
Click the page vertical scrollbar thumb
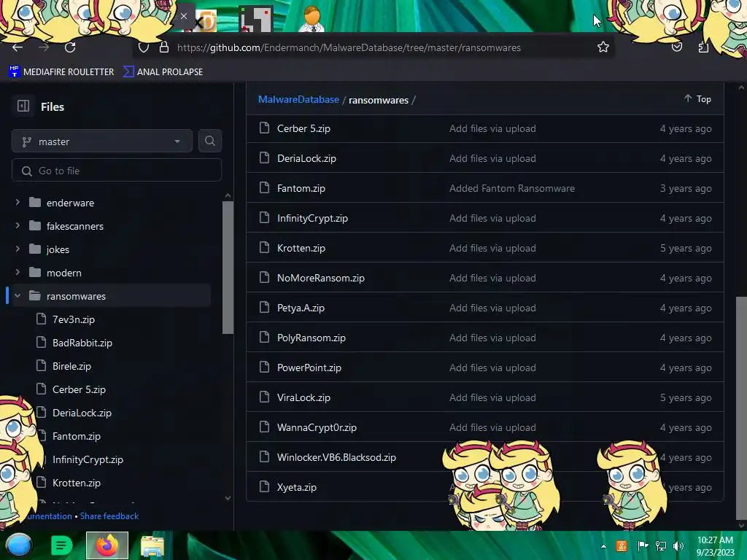click(741, 408)
